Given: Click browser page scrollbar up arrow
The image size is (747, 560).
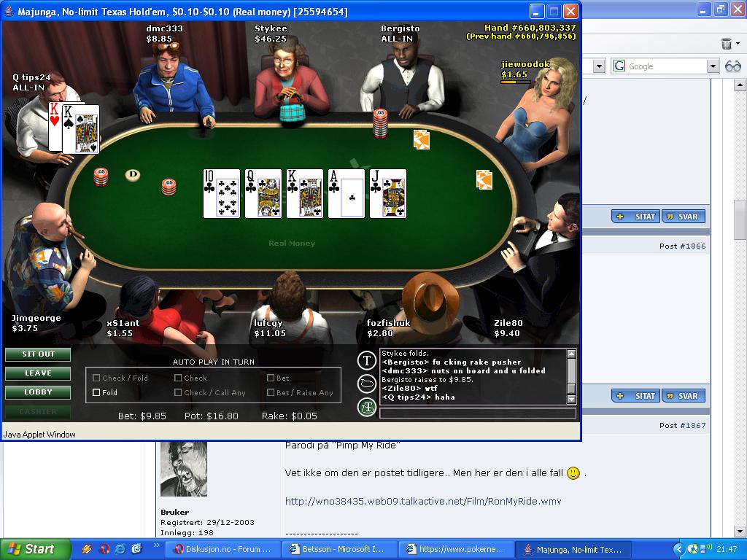Looking at the screenshot, I should pyautogui.click(x=740, y=85).
